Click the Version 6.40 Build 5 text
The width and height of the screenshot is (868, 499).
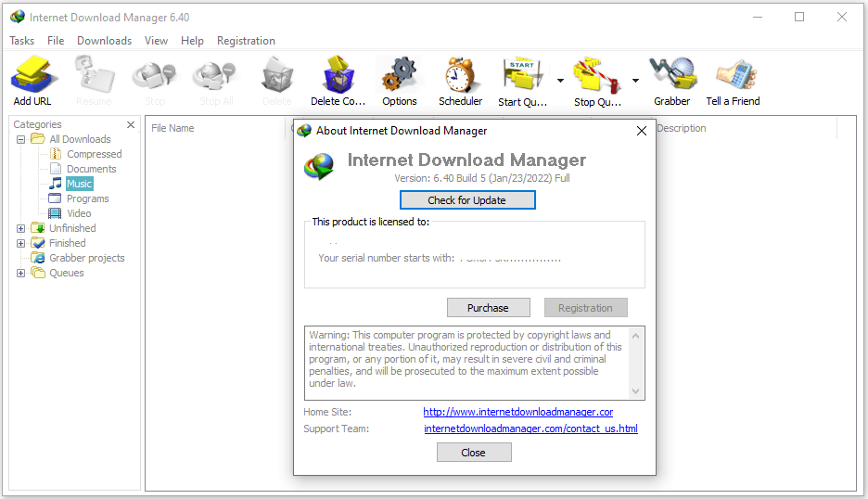[x=482, y=178]
